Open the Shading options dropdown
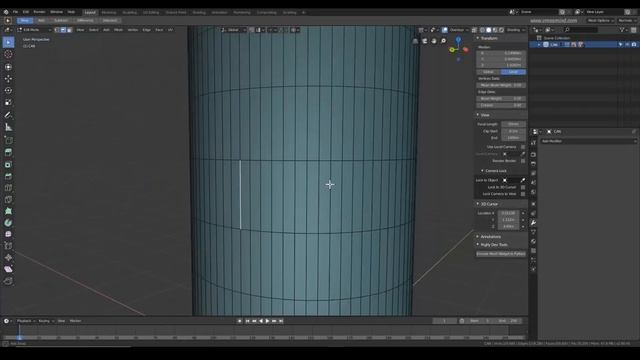640x360 pixels. (516, 30)
